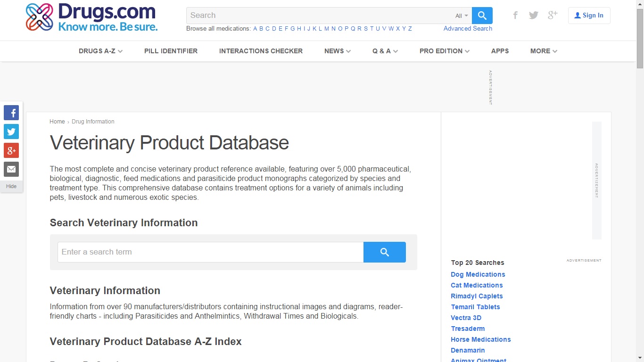
Task: Open the All search category dropdown
Action: tap(462, 16)
